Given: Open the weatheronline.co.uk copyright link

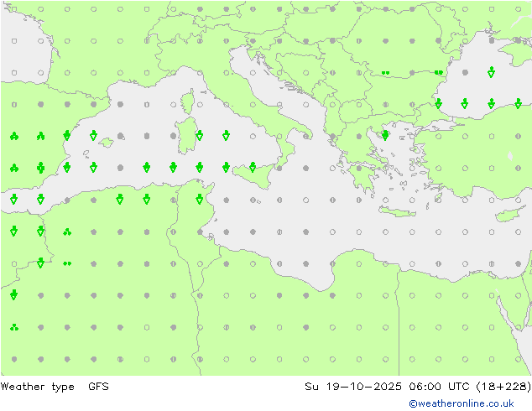Looking at the screenshot, I should 462,403.
